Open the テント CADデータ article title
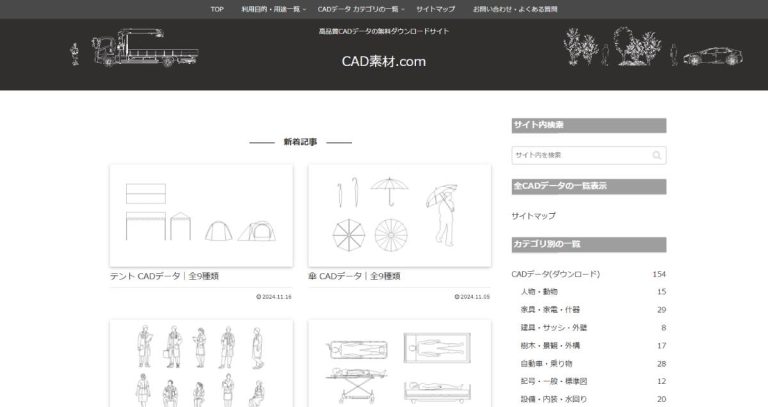This screenshot has width=768, height=407. coord(164,276)
